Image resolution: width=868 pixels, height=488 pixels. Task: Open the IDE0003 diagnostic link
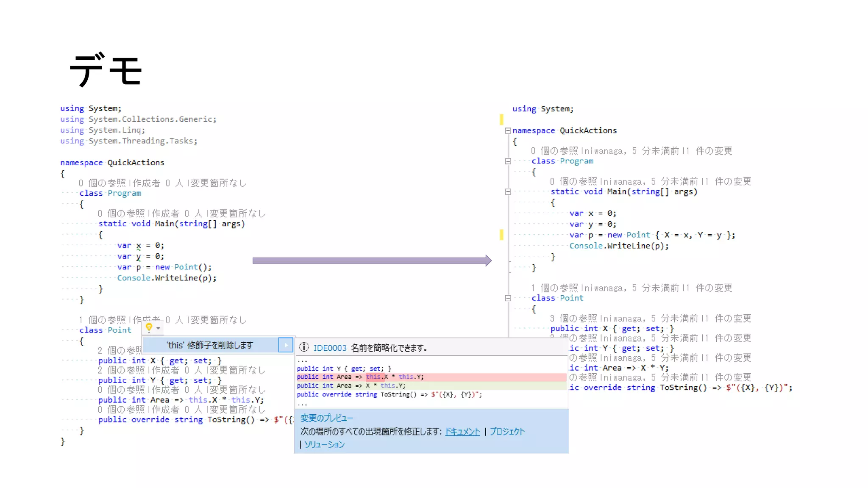(330, 348)
